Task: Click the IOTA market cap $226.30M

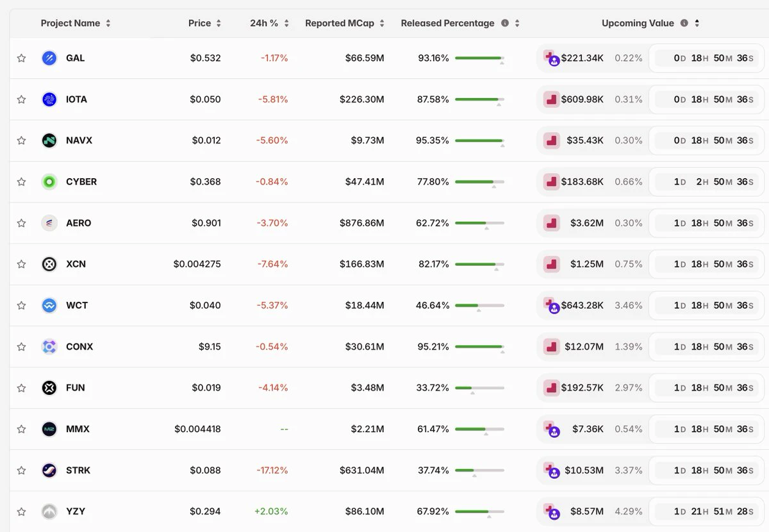Action: point(362,99)
